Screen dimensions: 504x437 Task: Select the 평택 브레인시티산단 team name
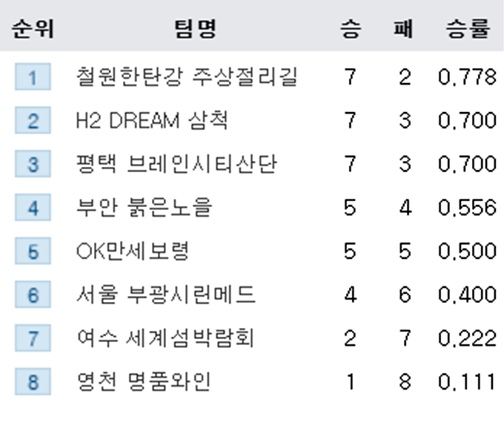(176, 164)
